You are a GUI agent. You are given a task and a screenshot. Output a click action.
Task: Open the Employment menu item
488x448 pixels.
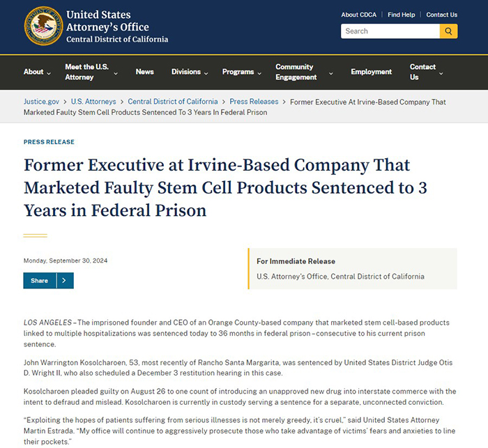[x=372, y=72]
